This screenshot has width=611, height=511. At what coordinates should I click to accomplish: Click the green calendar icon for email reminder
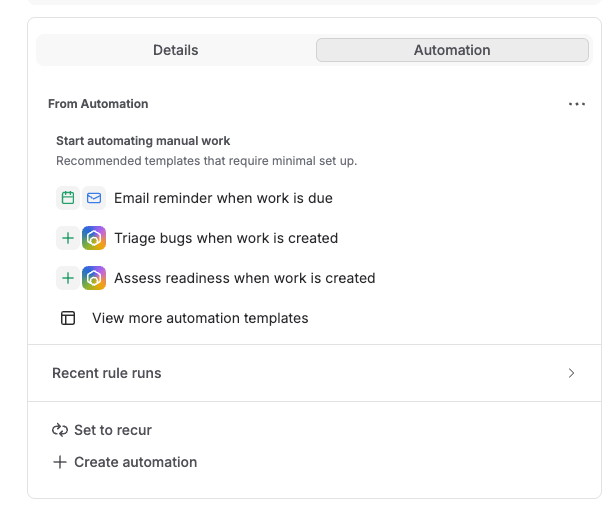pyautogui.click(x=68, y=198)
